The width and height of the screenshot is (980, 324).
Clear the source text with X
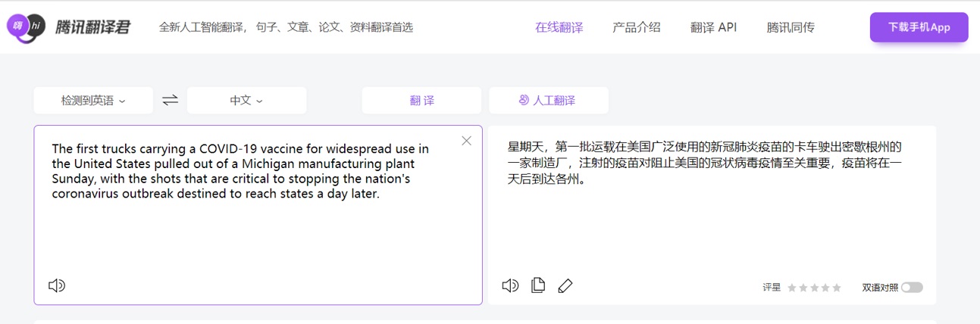pos(466,141)
